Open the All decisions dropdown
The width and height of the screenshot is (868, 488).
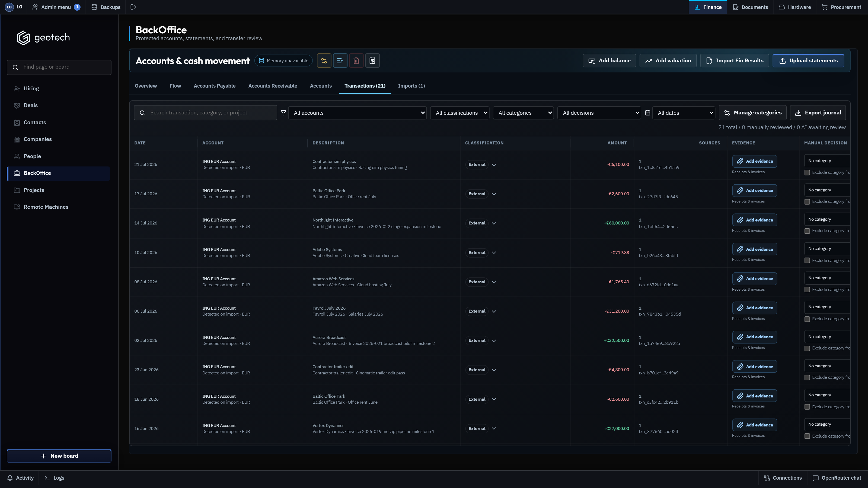click(x=599, y=113)
